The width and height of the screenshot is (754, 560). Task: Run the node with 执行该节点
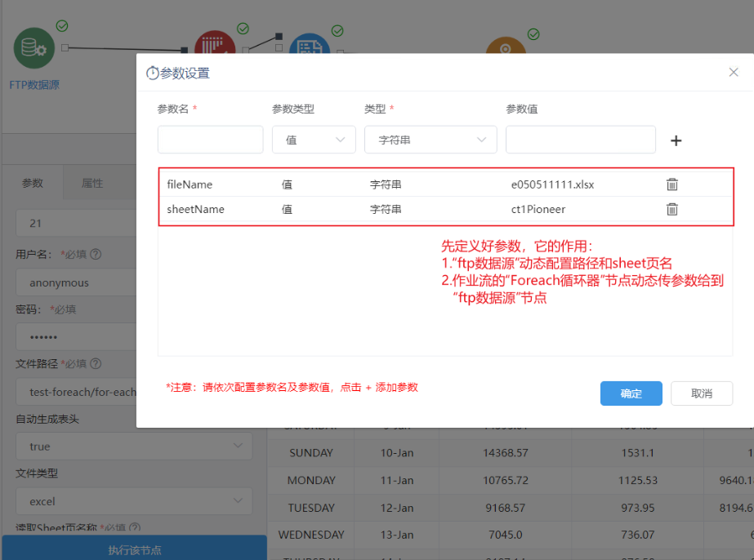[x=134, y=549]
